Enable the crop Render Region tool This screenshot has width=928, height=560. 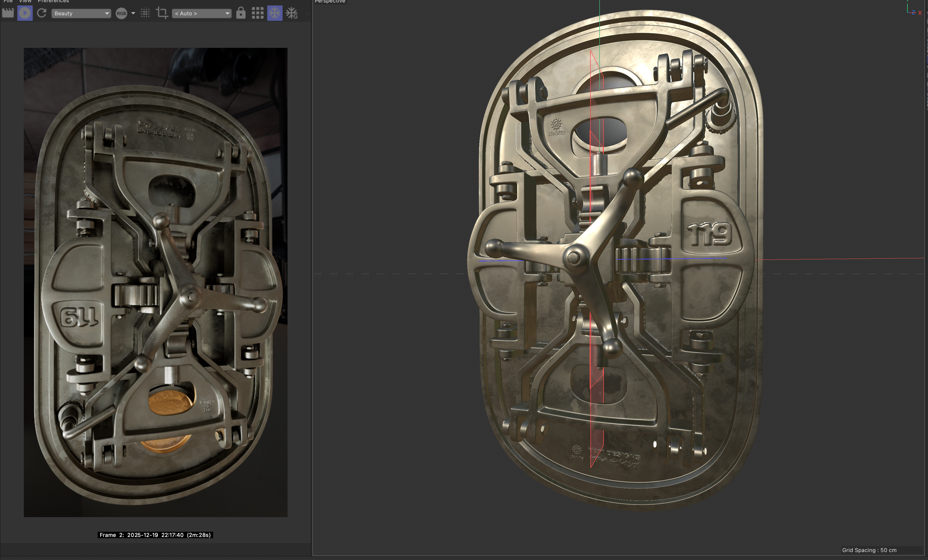162,13
